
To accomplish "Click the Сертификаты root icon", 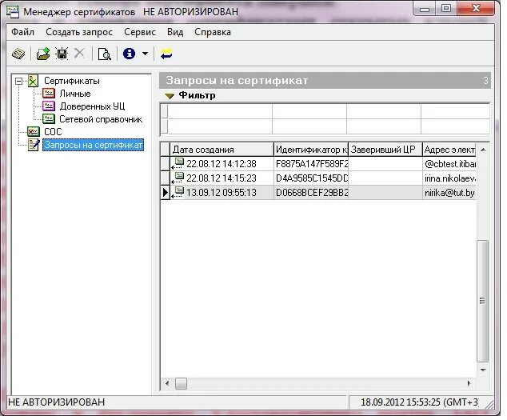I will 33,81.
